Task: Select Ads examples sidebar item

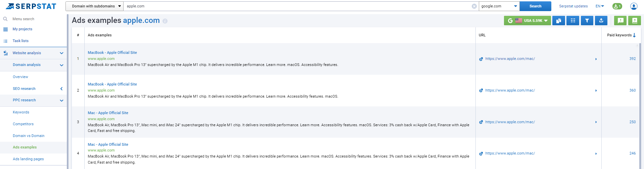Action: coord(25,147)
